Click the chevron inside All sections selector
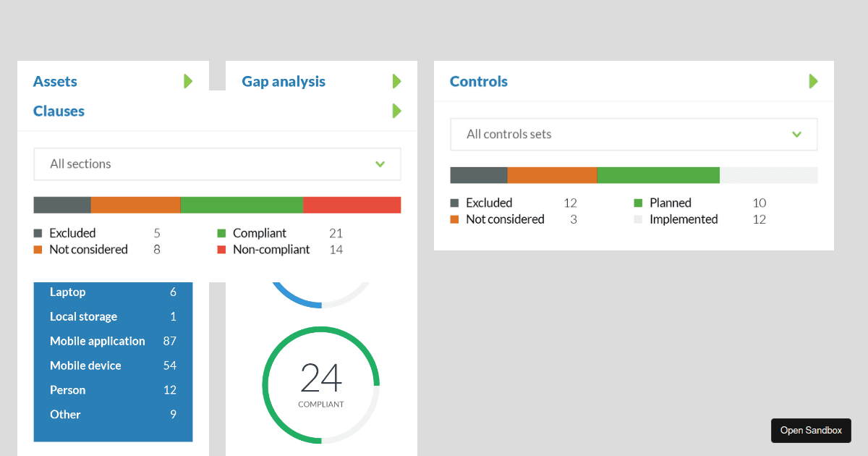Screen dimensions: 868x456 tap(380, 164)
